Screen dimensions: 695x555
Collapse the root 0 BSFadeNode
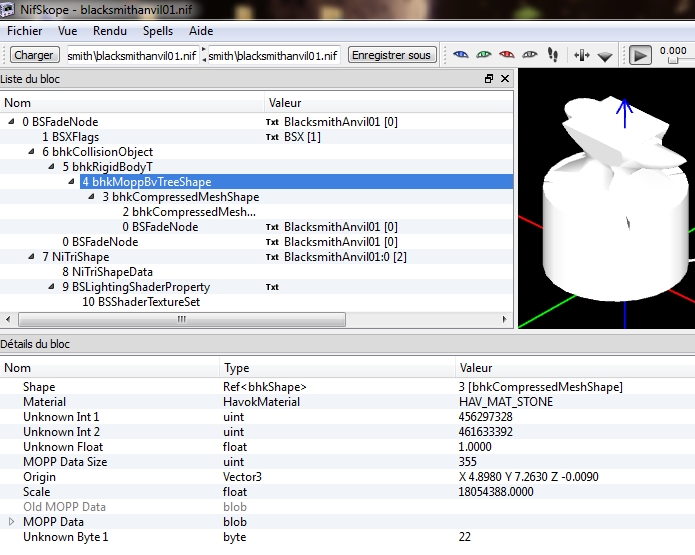coord(12,121)
